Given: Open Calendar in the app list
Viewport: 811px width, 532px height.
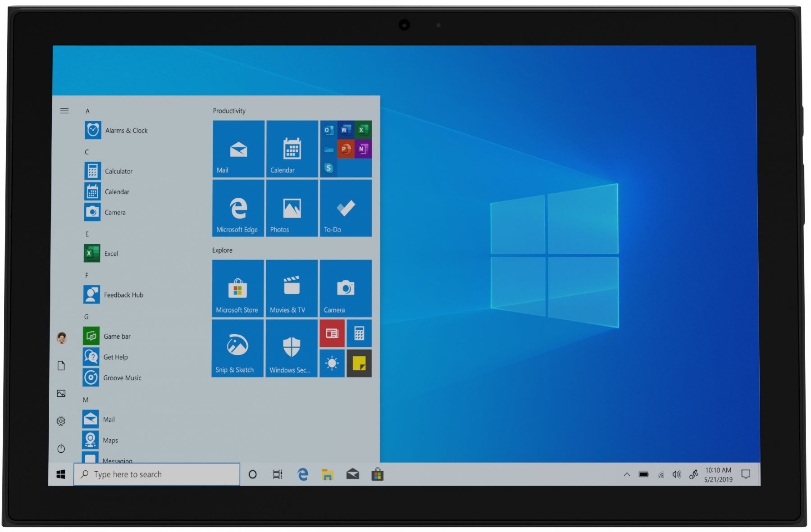Looking at the screenshot, I should (107, 192).
